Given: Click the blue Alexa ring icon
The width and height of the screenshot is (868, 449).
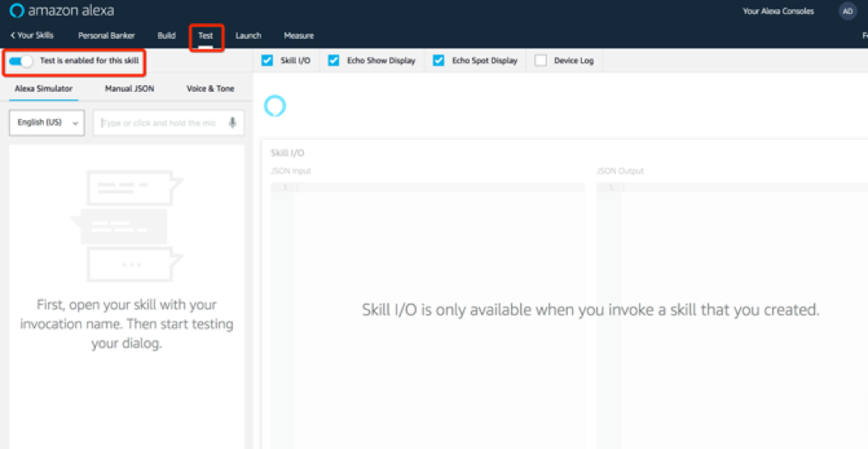Looking at the screenshot, I should pyautogui.click(x=275, y=106).
